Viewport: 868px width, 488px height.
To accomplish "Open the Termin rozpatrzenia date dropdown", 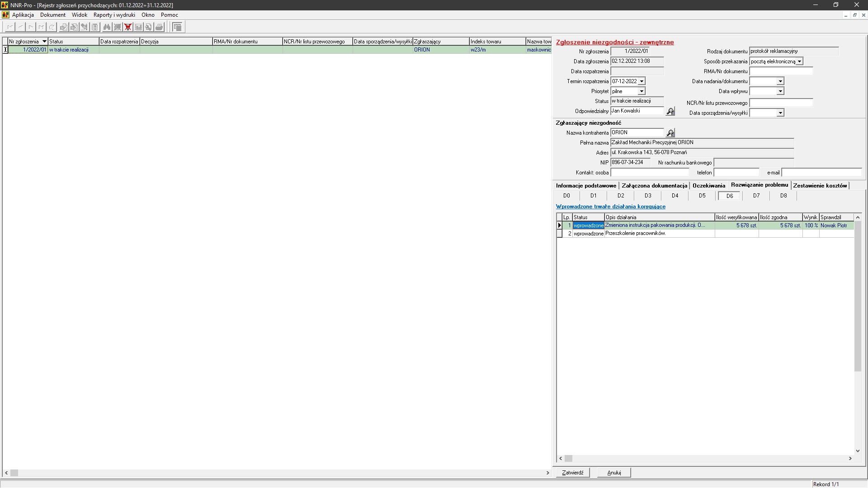I will pos(642,81).
